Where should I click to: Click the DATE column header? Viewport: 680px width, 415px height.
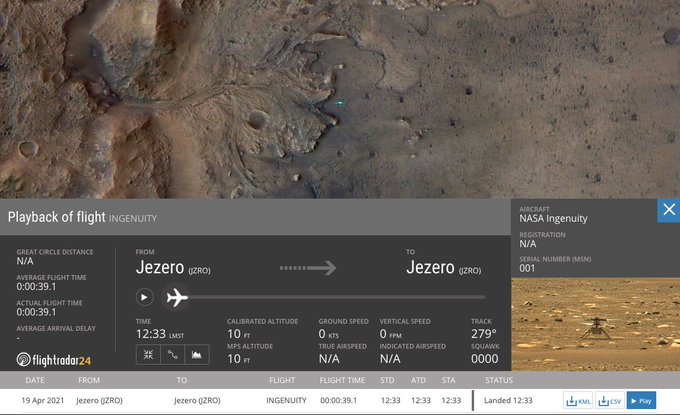(x=35, y=380)
